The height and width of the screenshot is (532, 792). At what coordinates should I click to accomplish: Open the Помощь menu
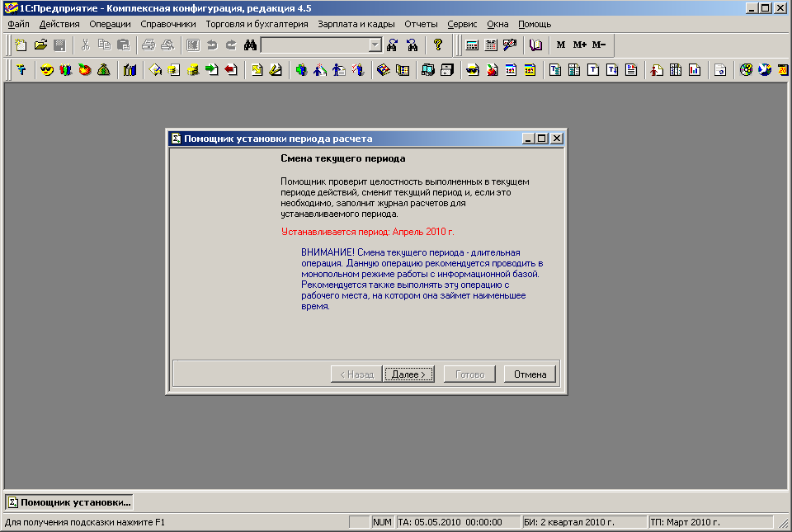click(535, 24)
